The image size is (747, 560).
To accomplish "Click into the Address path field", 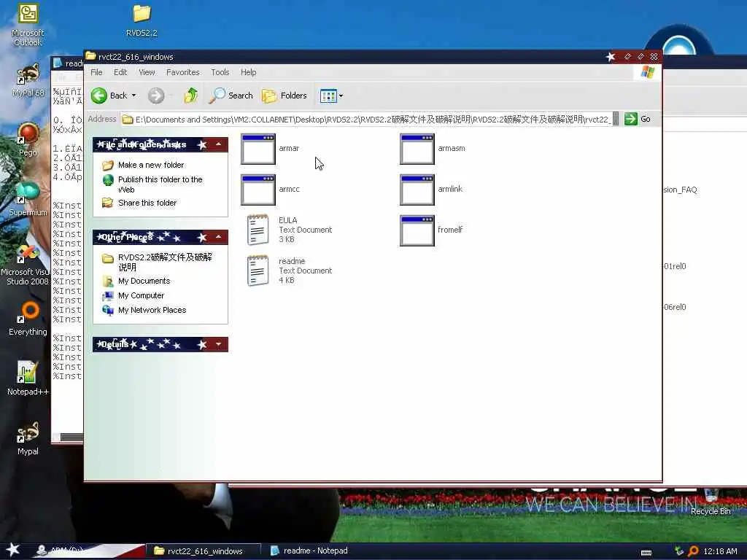I will click(x=366, y=119).
